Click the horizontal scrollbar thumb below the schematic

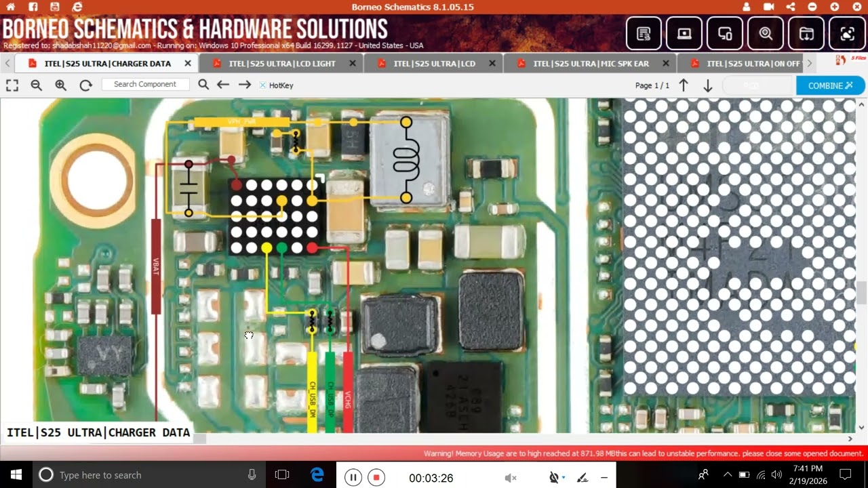tap(200, 439)
